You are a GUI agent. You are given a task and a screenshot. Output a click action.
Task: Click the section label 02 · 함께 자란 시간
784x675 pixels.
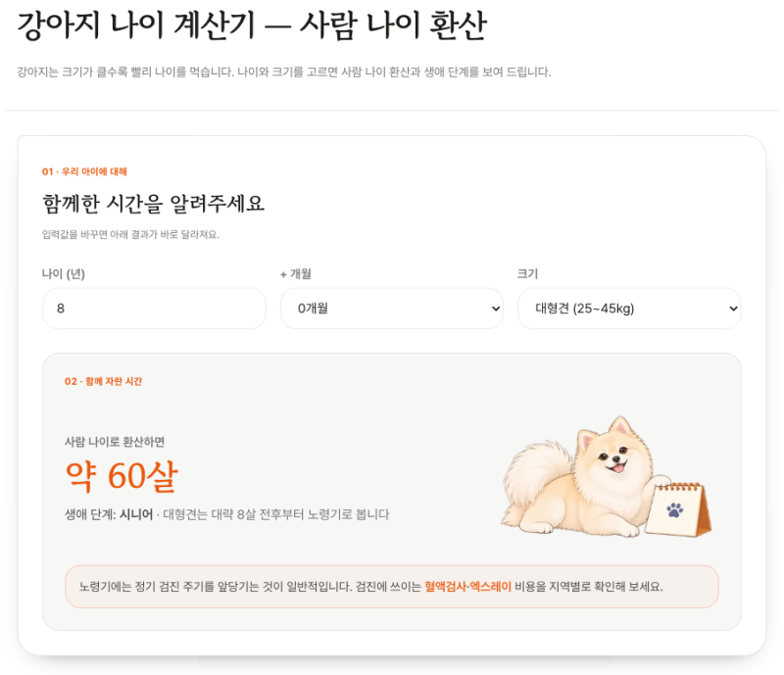tap(104, 381)
